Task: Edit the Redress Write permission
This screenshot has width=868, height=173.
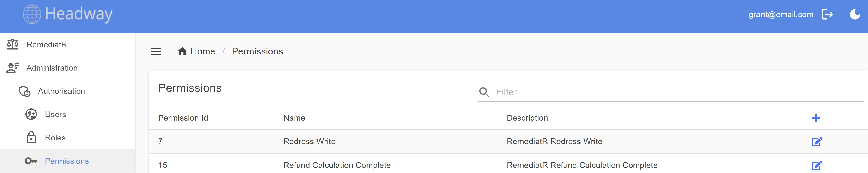Action: coord(817,141)
